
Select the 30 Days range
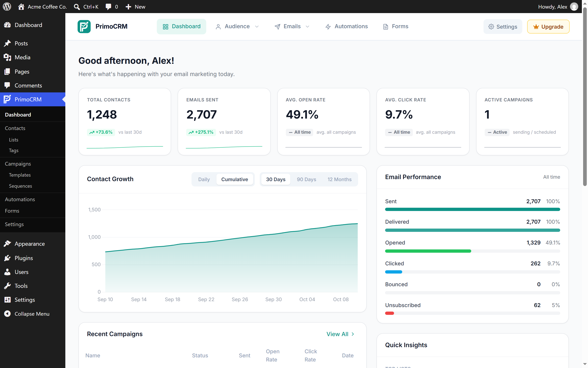tap(276, 179)
